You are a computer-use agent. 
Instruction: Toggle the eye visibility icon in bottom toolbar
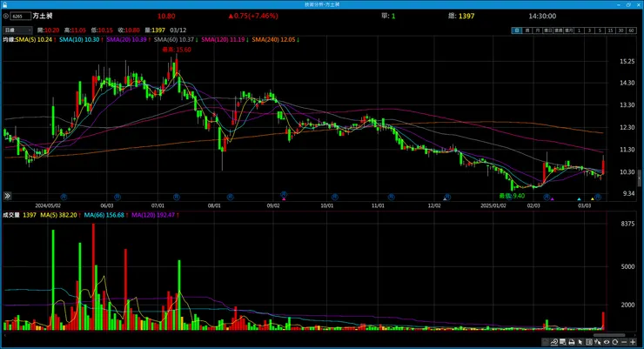pos(607,342)
